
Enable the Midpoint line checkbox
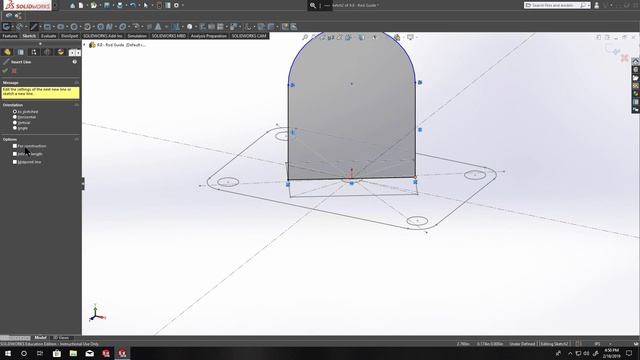tap(15, 162)
